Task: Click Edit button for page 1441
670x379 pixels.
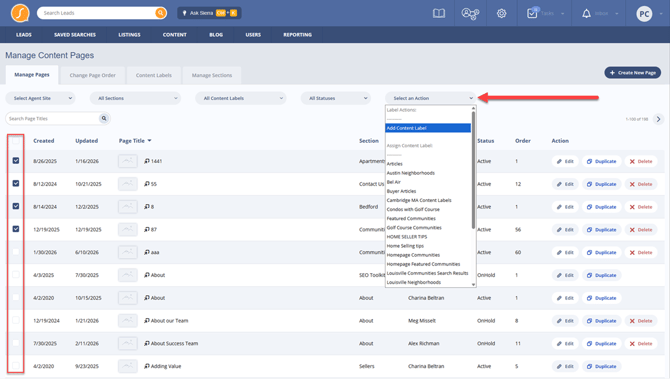Action: (x=565, y=161)
